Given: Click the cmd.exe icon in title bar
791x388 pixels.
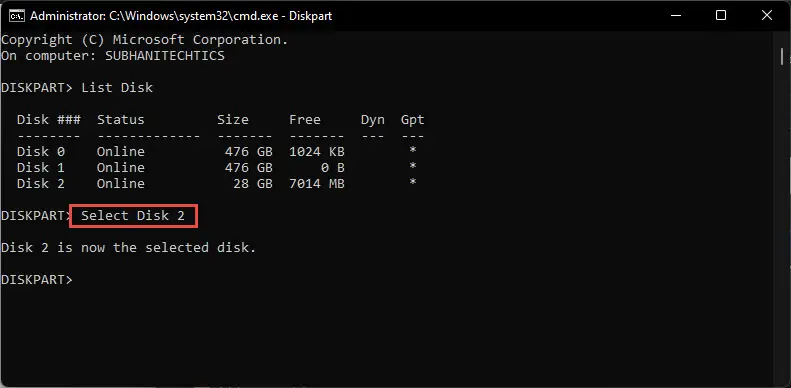Looking at the screenshot, I should coord(16,16).
